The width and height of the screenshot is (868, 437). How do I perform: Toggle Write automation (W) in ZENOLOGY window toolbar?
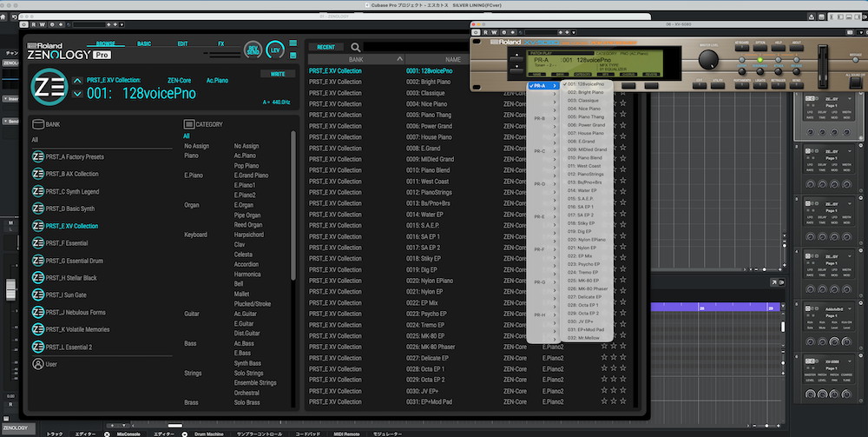(42, 24)
